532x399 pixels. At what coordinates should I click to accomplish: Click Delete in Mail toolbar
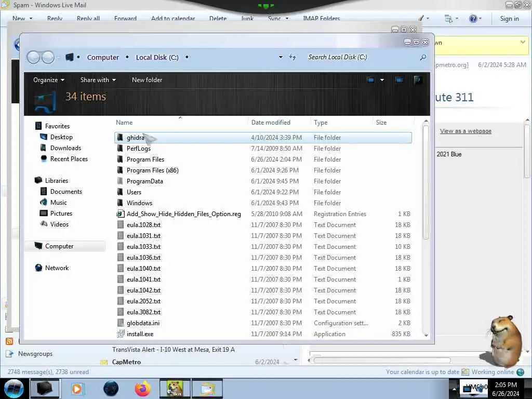(218, 18)
